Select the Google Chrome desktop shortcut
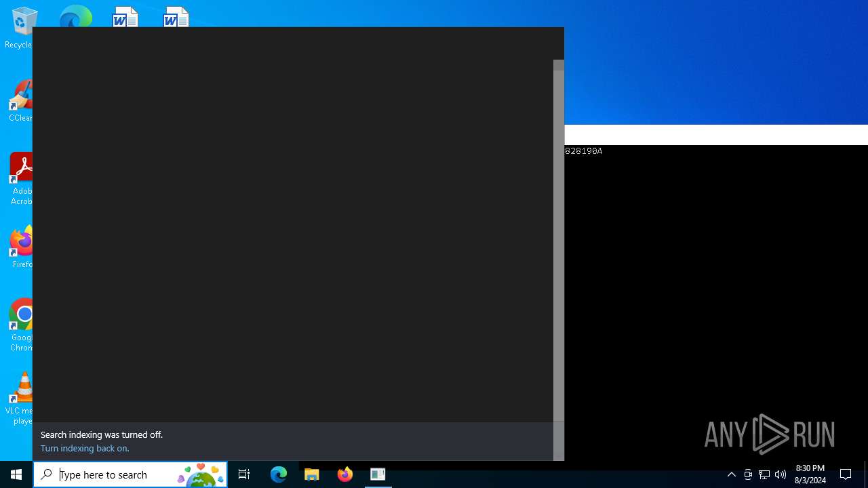Screen dimensions: 868x488 22,325
